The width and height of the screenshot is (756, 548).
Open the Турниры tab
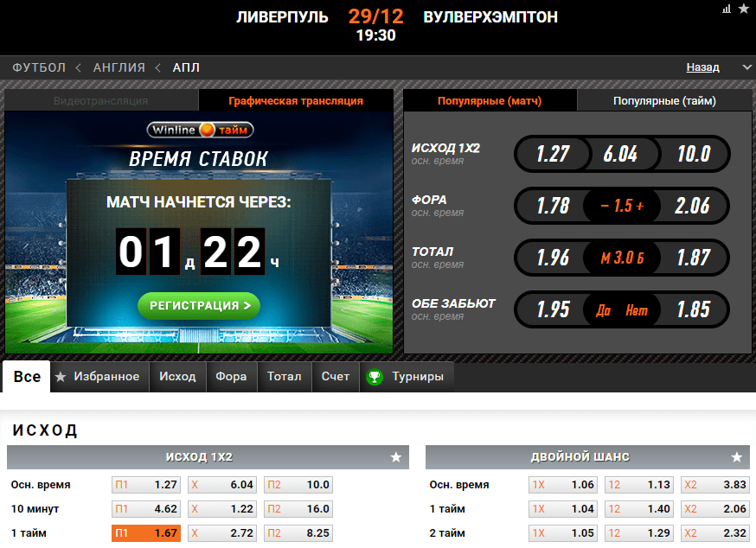407,376
